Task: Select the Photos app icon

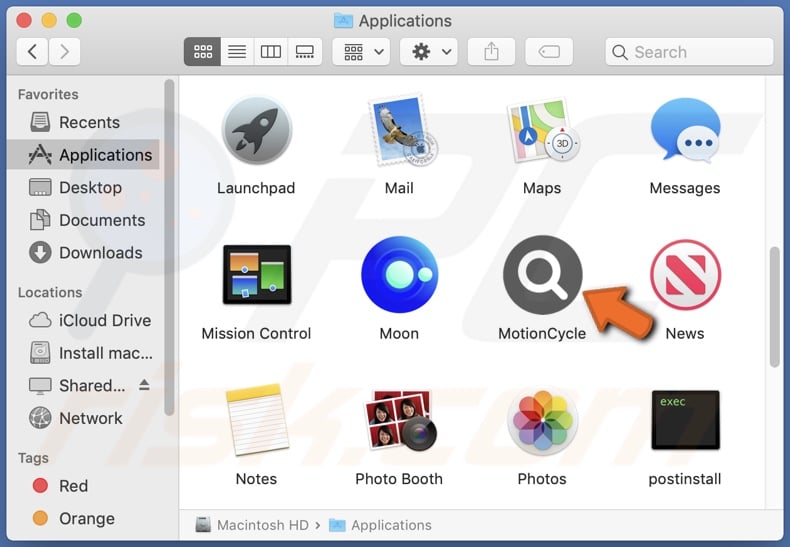Action: point(543,420)
